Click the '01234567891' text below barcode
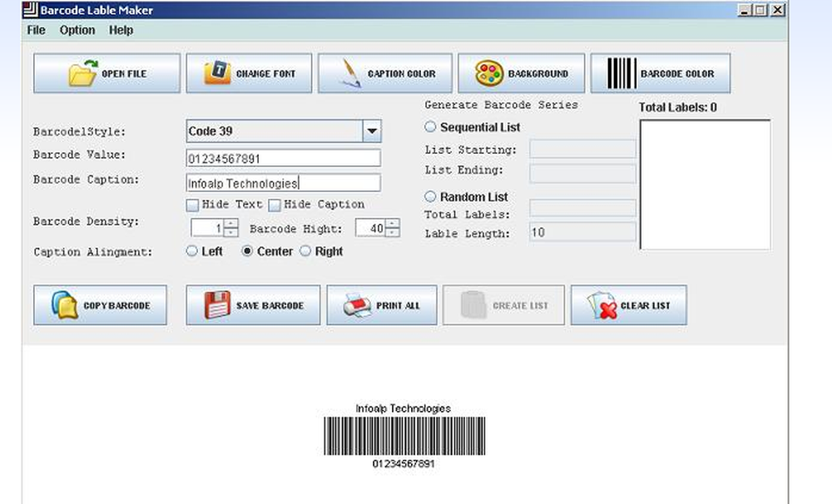The width and height of the screenshot is (832, 504). coord(404,464)
